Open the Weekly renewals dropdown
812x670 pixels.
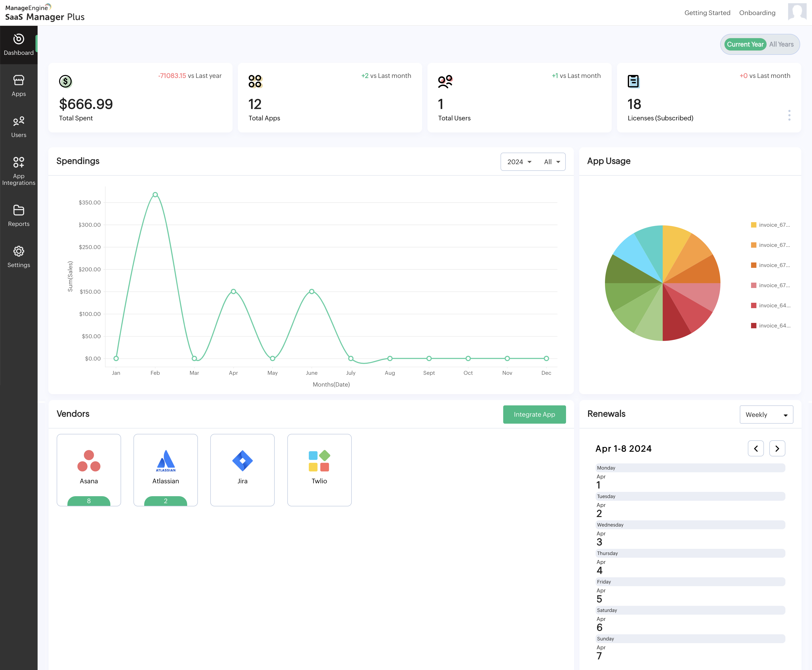click(766, 415)
